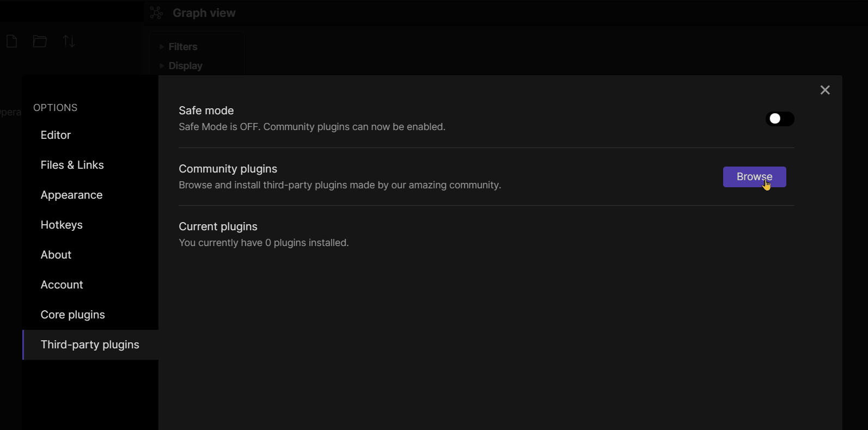This screenshot has width=868, height=430.
Task: Toggle the Safe mode switch
Action: pyautogui.click(x=780, y=119)
